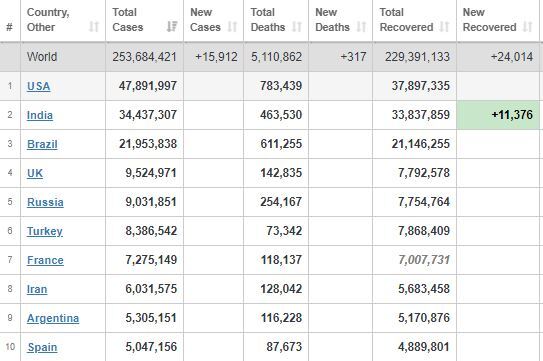Screen dimensions: 543x361
Task: Sort by Total Cases descending icon
Action: coord(172,26)
